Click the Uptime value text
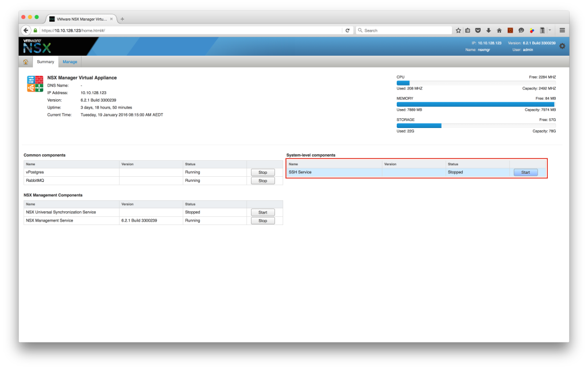This screenshot has width=588, height=369. [106, 107]
